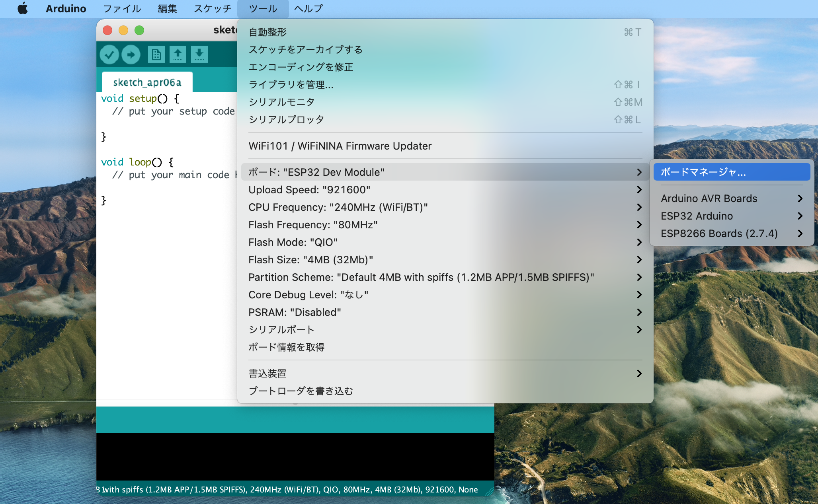Screen dimensions: 818x504
Task: Expand CPU Frequency submenu
Action: click(445, 207)
